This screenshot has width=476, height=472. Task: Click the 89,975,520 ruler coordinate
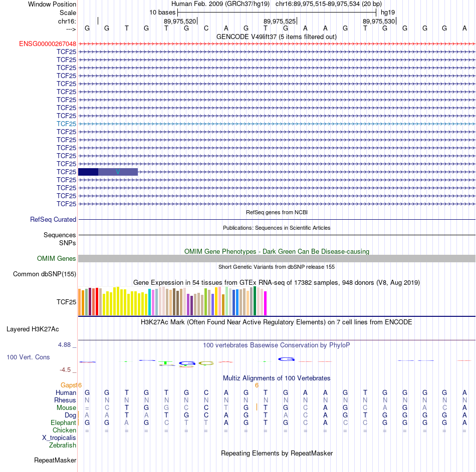coord(180,21)
